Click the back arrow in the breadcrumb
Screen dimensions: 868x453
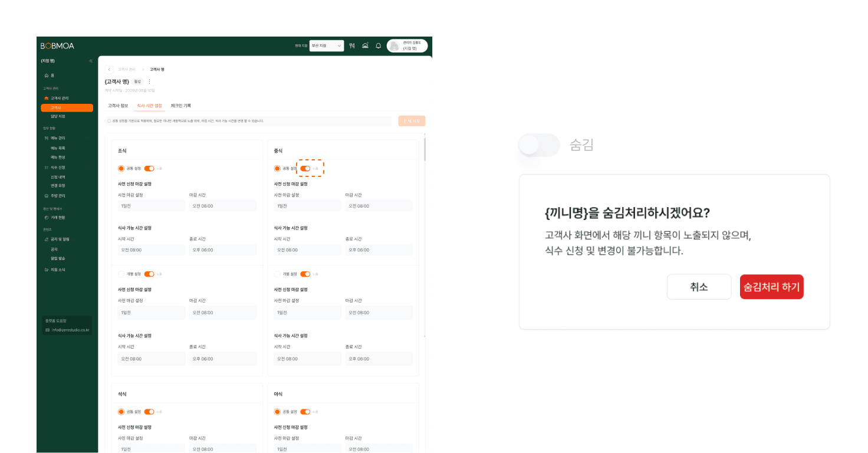click(109, 70)
